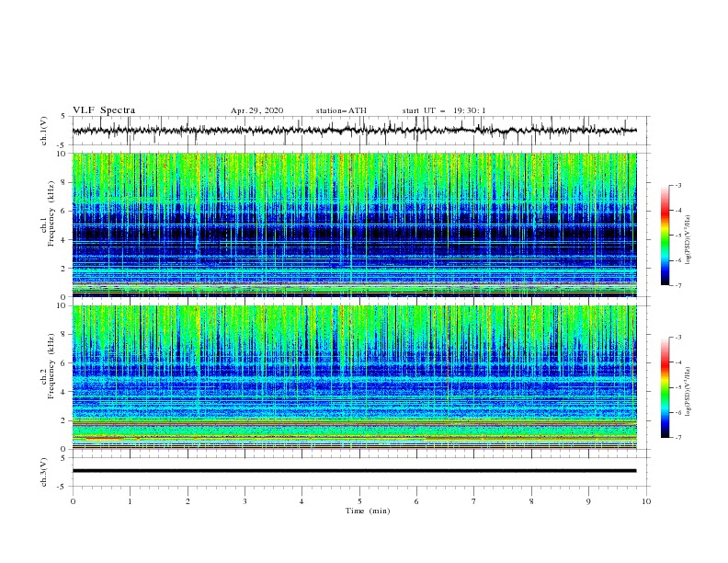Click the '-3' tick on ch.2 color bar
The height and width of the screenshot is (563, 728).
(x=677, y=338)
